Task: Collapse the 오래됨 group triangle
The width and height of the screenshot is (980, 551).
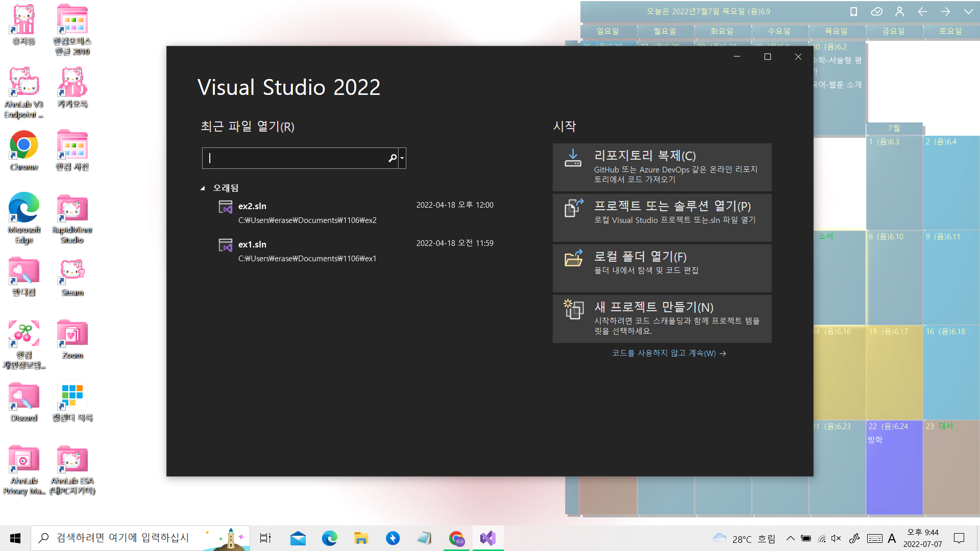Action: click(203, 188)
